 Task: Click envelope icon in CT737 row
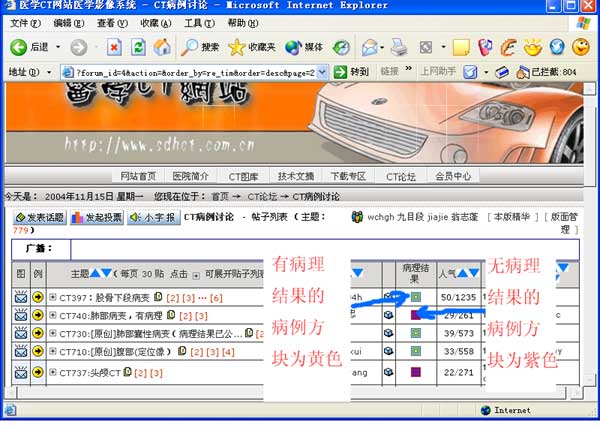[x=21, y=372]
